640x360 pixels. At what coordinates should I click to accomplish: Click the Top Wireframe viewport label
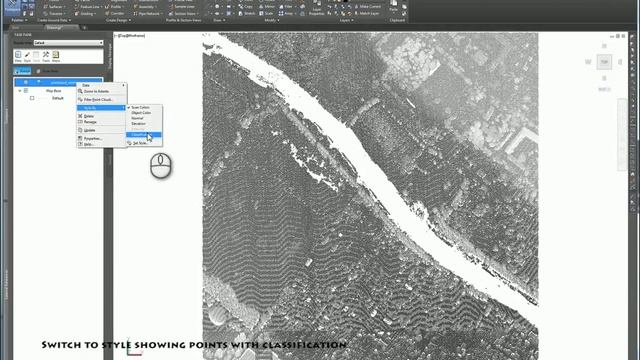130,36
